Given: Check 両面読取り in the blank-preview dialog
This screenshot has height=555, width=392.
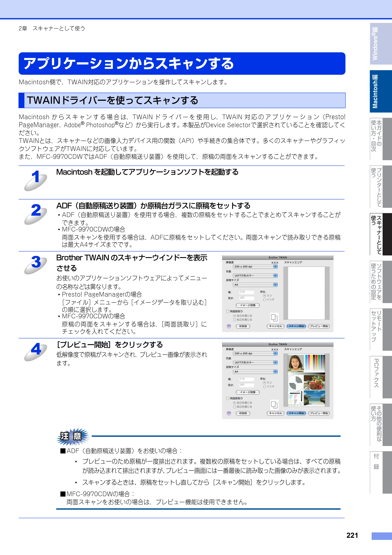Looking at the screenshot, I should tap(228, 311).
